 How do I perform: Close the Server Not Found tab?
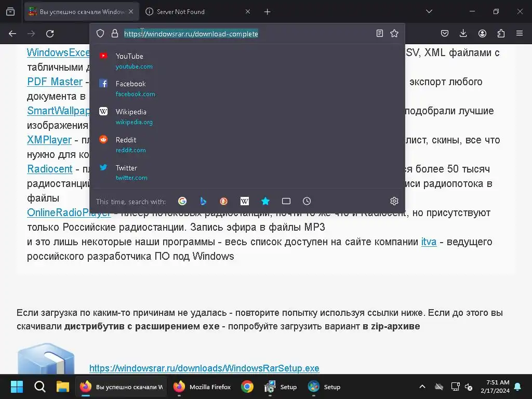pyautogui.click(x=248, y=11)
